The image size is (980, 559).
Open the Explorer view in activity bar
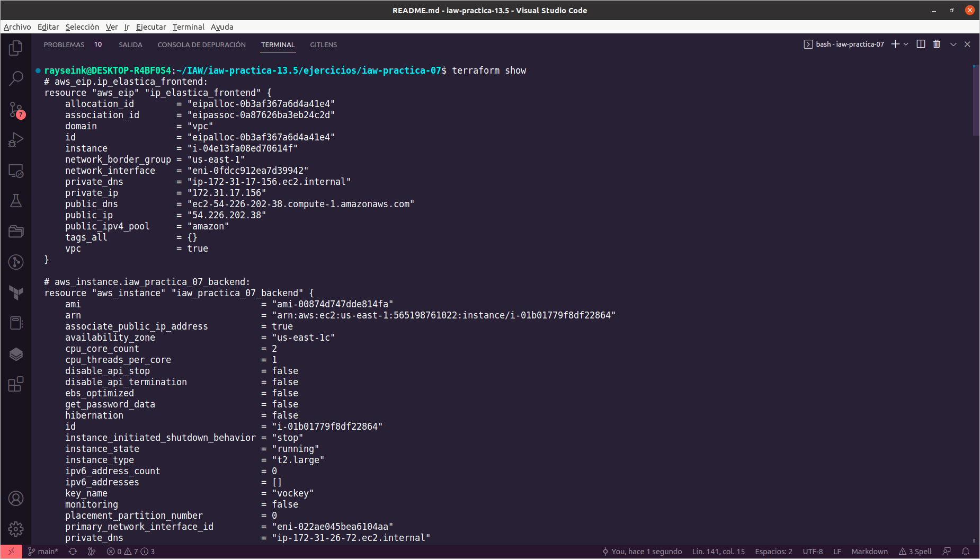coord(16,48)
